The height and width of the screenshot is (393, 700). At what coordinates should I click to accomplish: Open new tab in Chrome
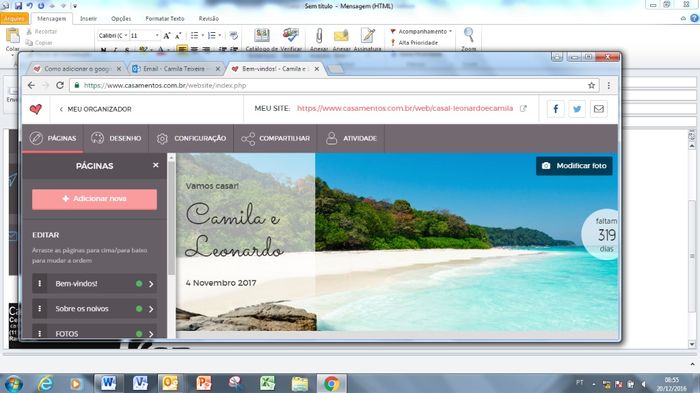(335, 69)
